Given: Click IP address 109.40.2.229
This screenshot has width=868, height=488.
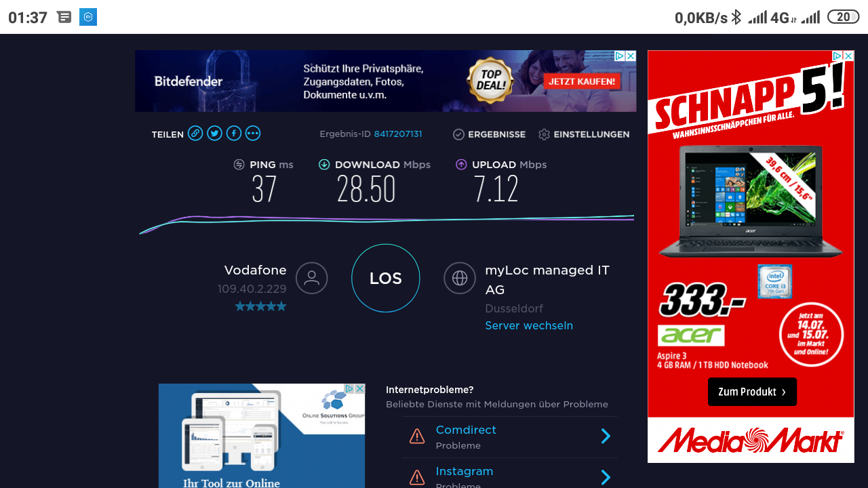Looking at the screenshot, I should click(x=252, y=289).
